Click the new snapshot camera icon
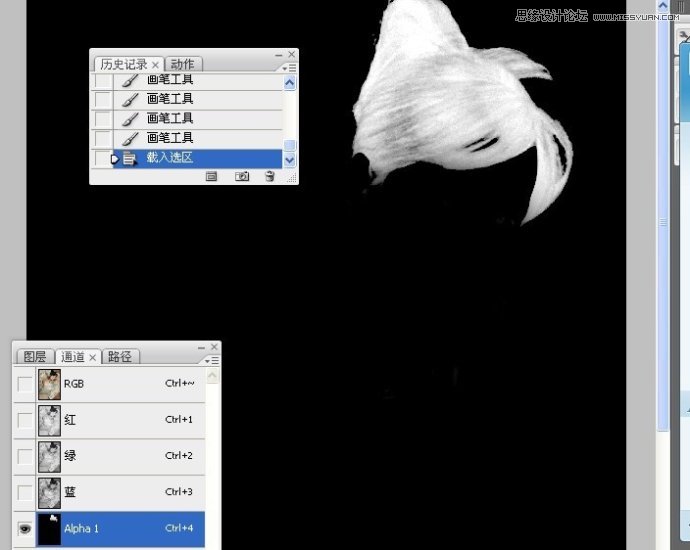This screenshot has width=690, height=550. pos(241,177)
